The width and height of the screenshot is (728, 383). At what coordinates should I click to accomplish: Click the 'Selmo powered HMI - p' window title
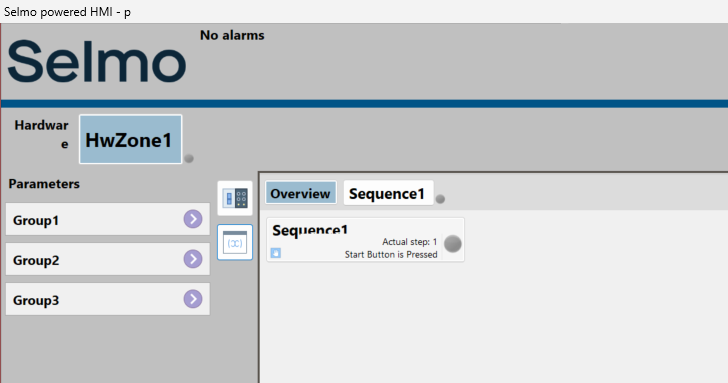(x=67, y=12)
